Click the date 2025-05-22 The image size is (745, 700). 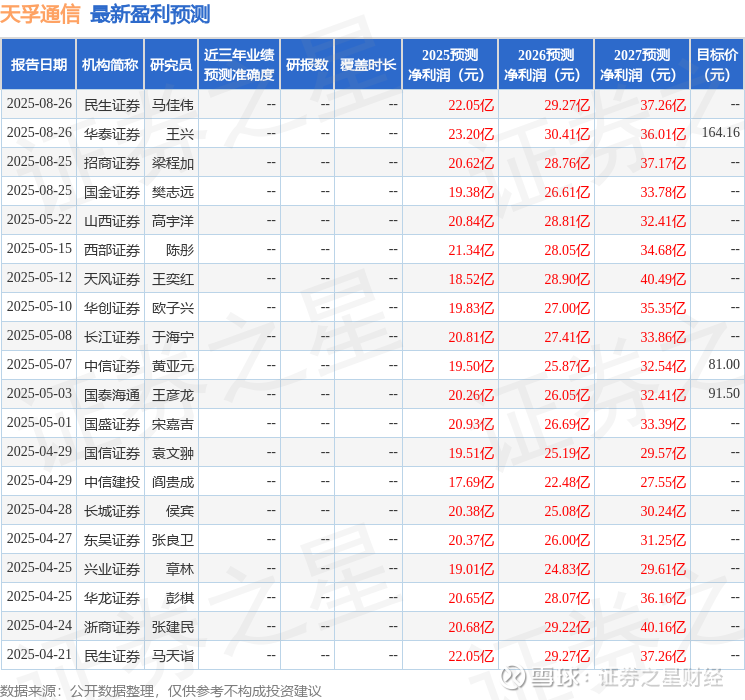click(39, 219)
